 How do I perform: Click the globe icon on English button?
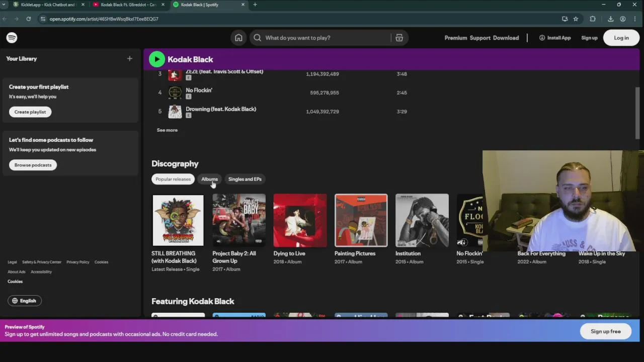(x=15, y=301)
